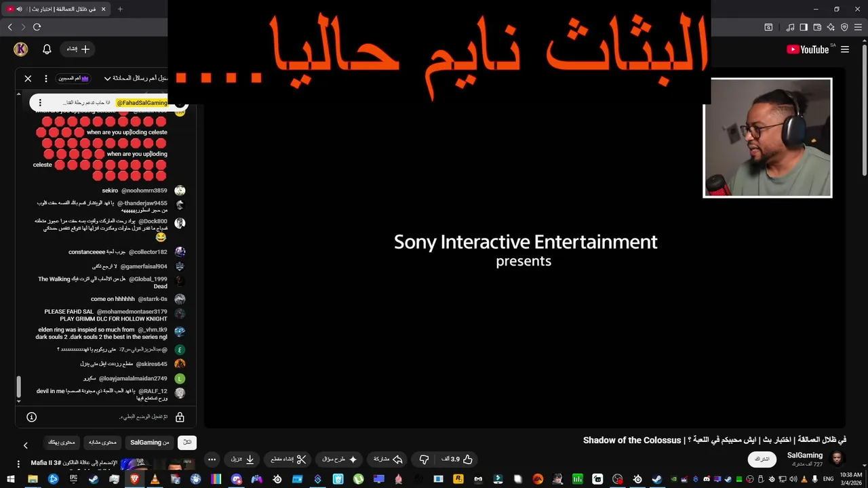The height and width of the screenshot is (488, 868).
Task: Mute the tab audio speaker icon
Action: (x=19, y=9)
